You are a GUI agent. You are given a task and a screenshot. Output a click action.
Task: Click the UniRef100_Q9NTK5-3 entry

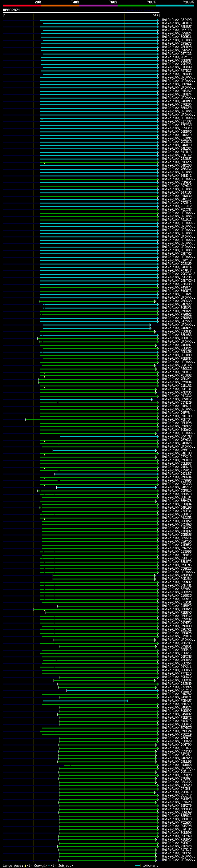point(179,281)
